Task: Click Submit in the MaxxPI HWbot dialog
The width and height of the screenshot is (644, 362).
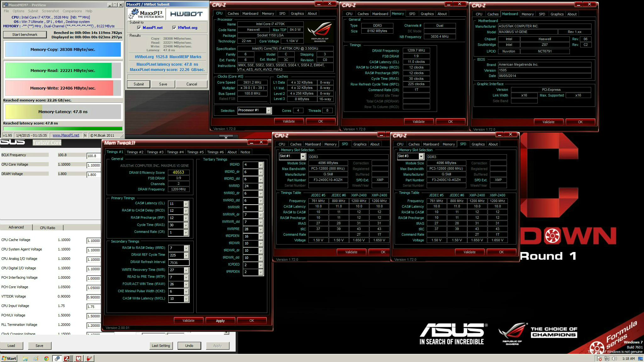Action: coord(138,84)
